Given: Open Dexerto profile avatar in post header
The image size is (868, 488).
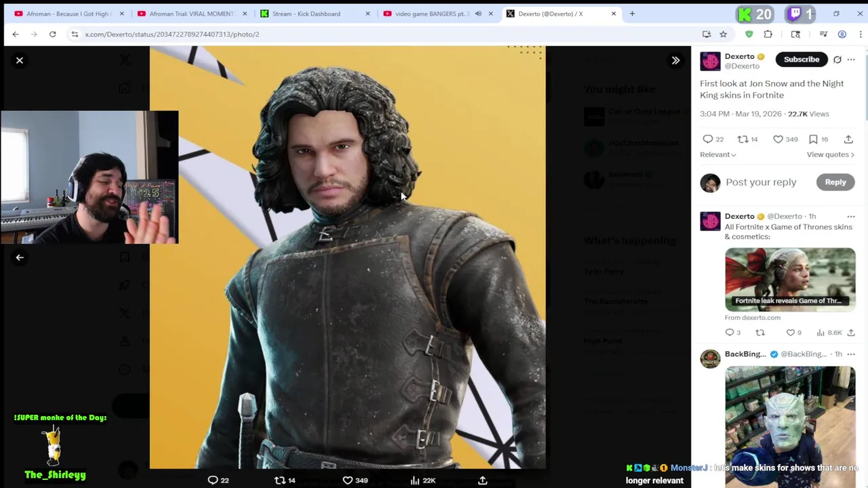Looking at the screenshot, I should 710,61.
